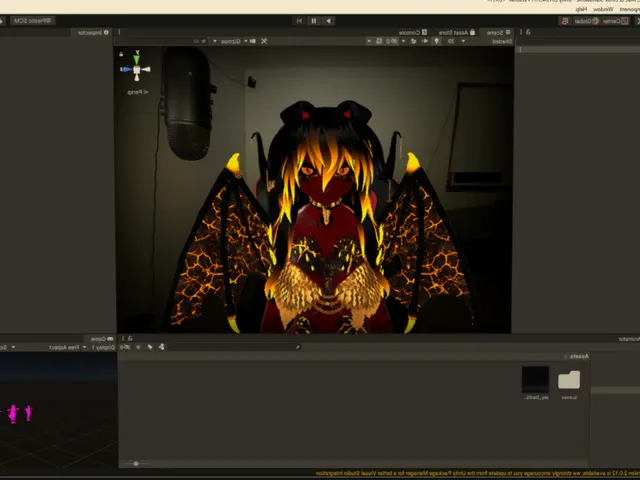
Task: Click the Project search field
Action: click(234, 347)
